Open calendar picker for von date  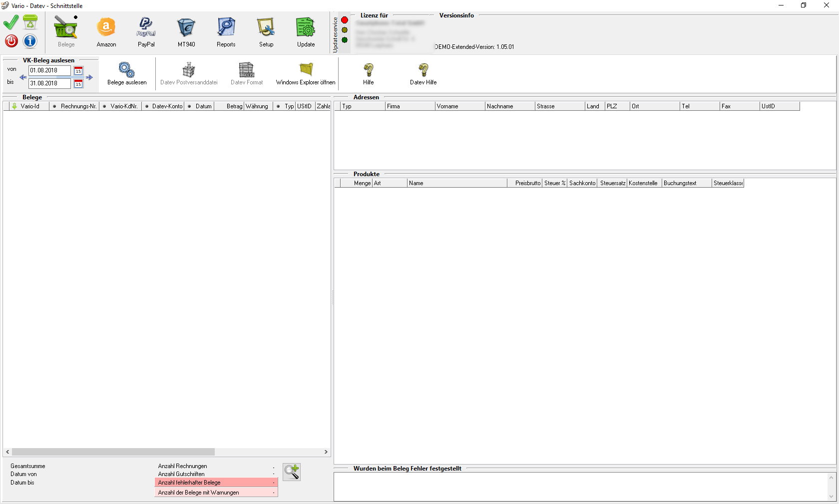pyautogui.click(x=78, y=71)
